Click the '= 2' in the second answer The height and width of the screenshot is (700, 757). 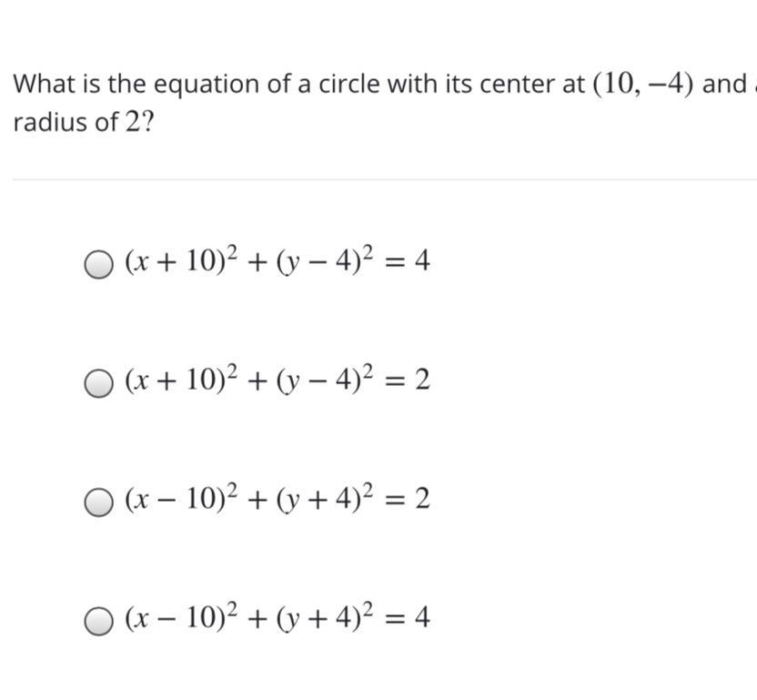coord(408,380)
